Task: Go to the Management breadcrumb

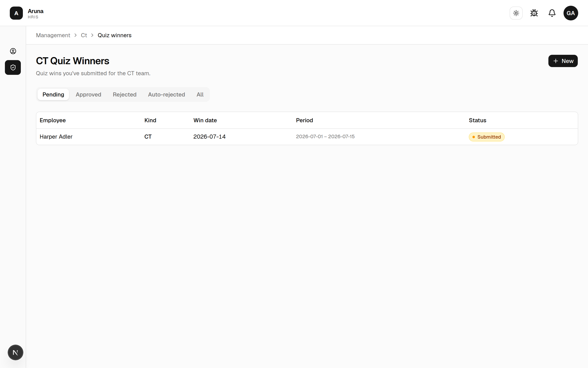Action: point(53,35)
